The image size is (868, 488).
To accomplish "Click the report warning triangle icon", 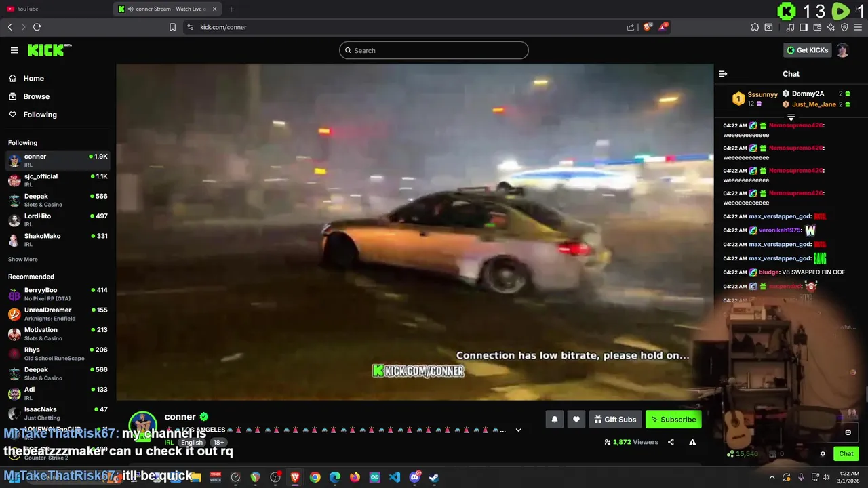I will (x=692, y=442).
